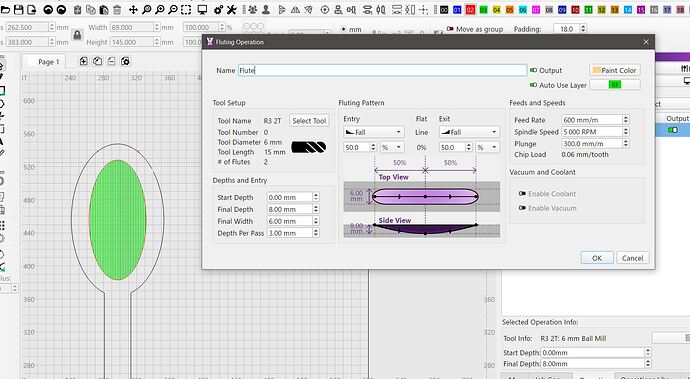Open the wrench and screwdriver tools icon
The height and width of the screenshot is (379, 690).
click(231, 9)
